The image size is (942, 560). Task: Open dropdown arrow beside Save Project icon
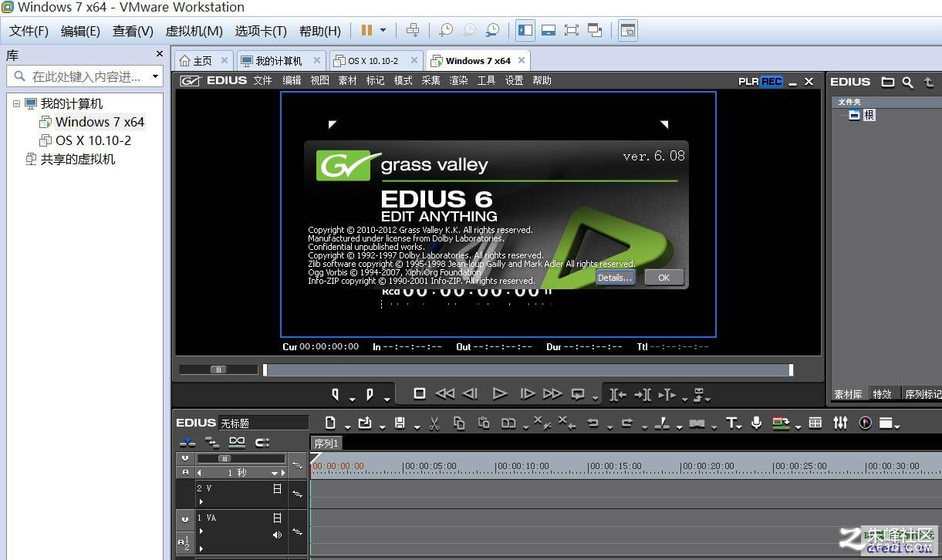417,427
